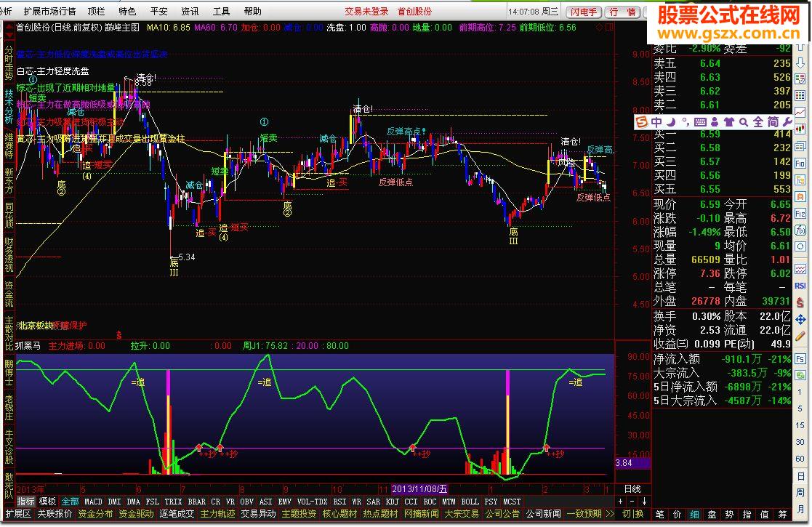Click the person icon on the input bar
This screenshot has height=527, width=812.
[715, 121]
